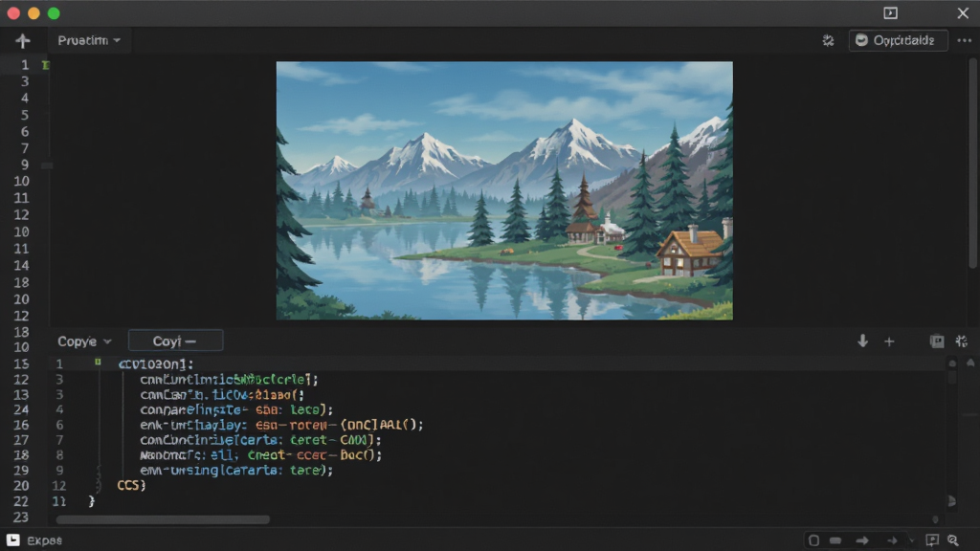Open the three-dot more options menu

(x=965, y=40)
